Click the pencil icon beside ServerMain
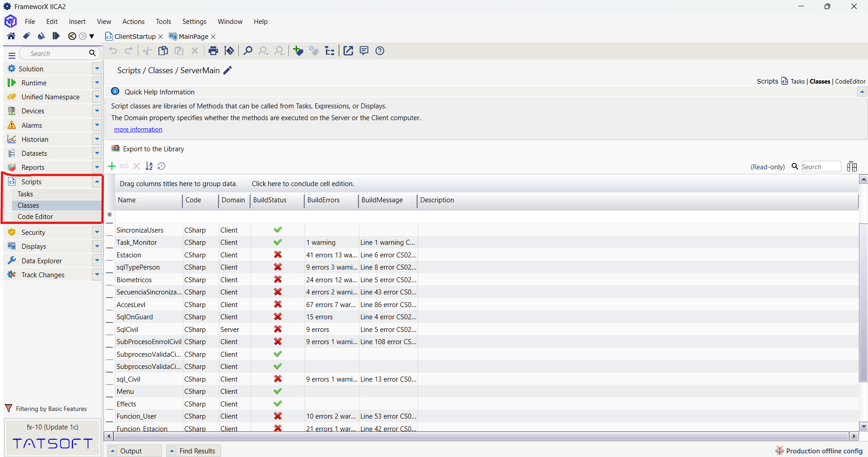868x457 pixels. point(227,70)
